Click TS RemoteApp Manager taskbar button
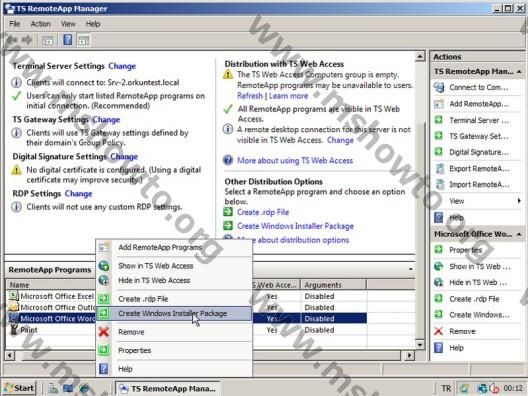This screenshot has width=528, height=396. tap(167, 389)
